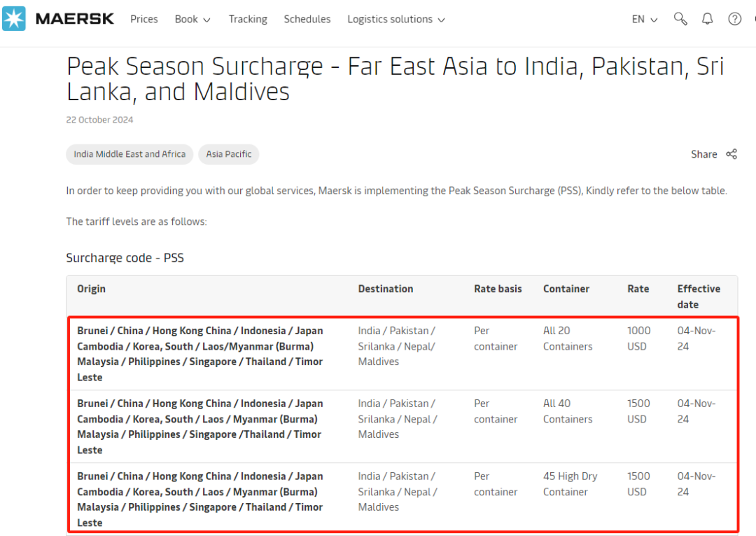
Task: Expand Logistics solutions menu
Action: (x=395, y=19)
